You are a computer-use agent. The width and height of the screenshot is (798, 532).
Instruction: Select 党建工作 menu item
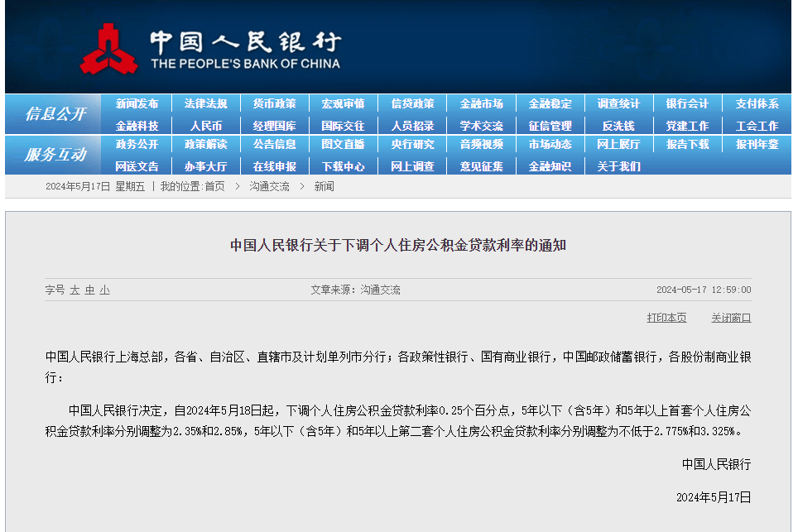[688, 126]
